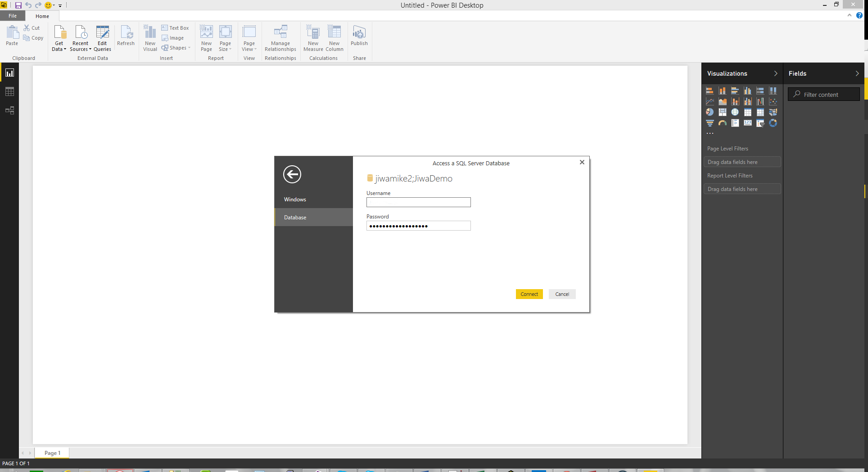This screenshot has height=472, width=868.
Task: Open the File menu tab
Action: coord(13,16)
